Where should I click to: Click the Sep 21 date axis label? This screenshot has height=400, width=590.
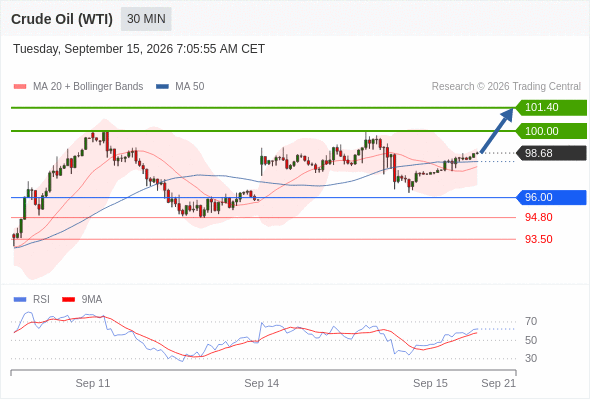coord(499,383)
